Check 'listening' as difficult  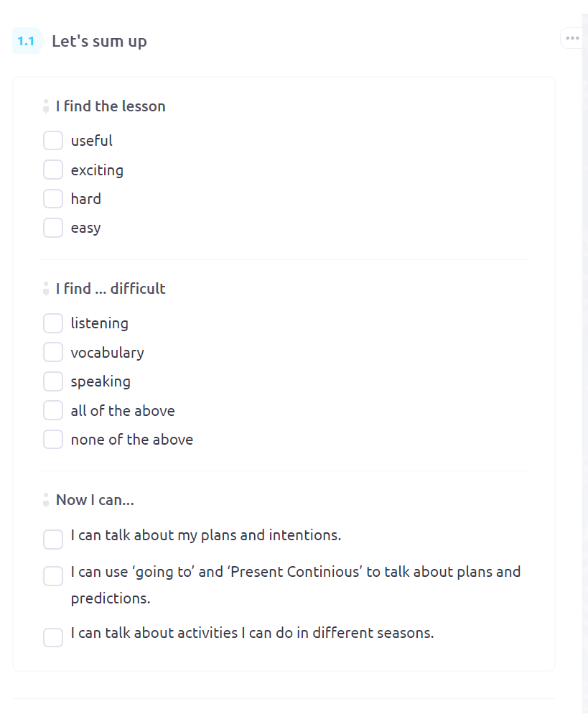53,323
